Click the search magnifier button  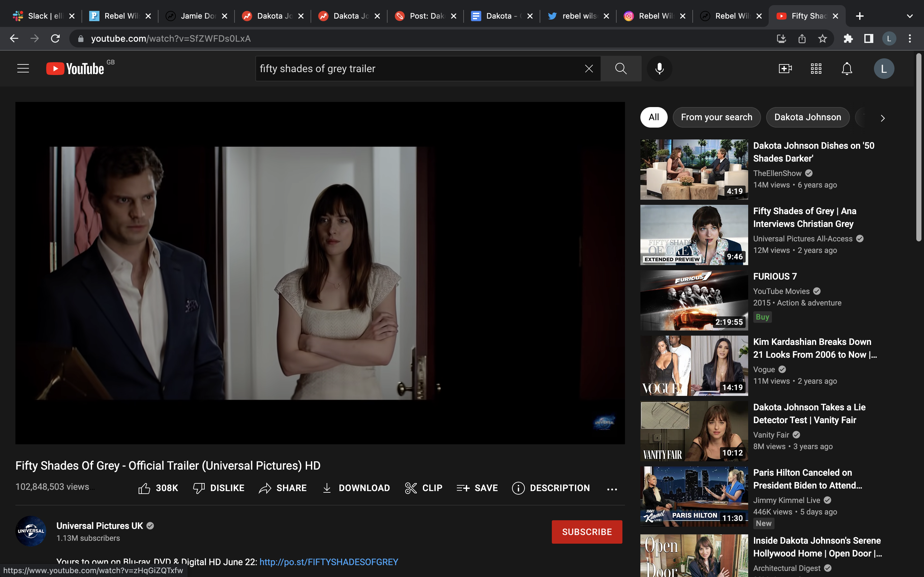621,69
